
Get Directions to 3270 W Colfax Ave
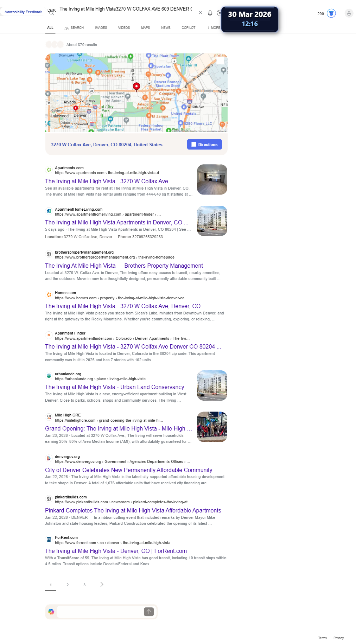204,145
